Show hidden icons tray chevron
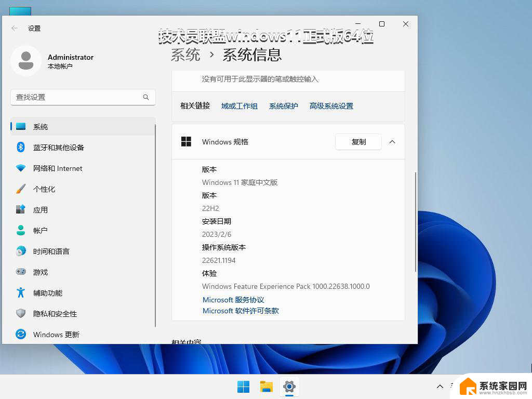The image size is (532, 399). pyautogui.click(x=440, y=387)
